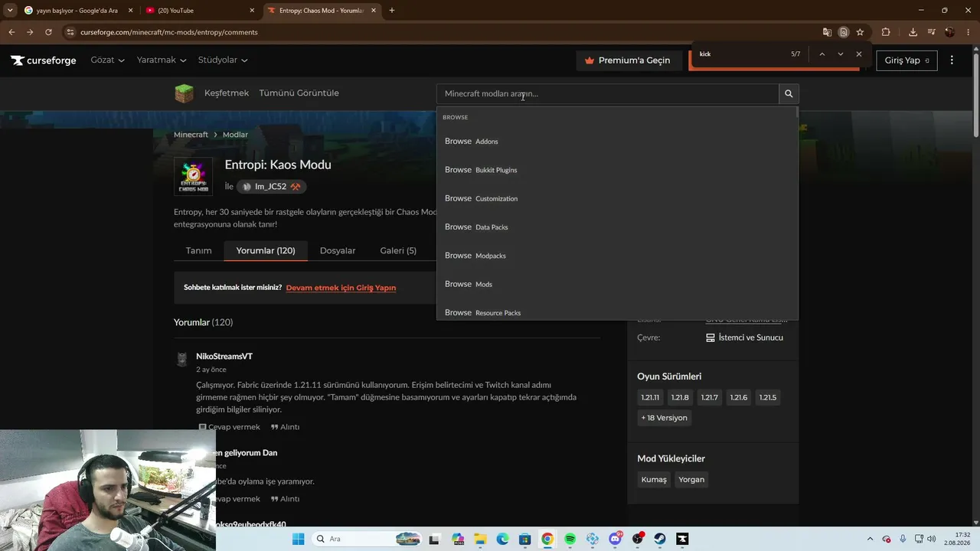Click the CurseForge logo
The image size is (980, 551).
coord(44,60)
